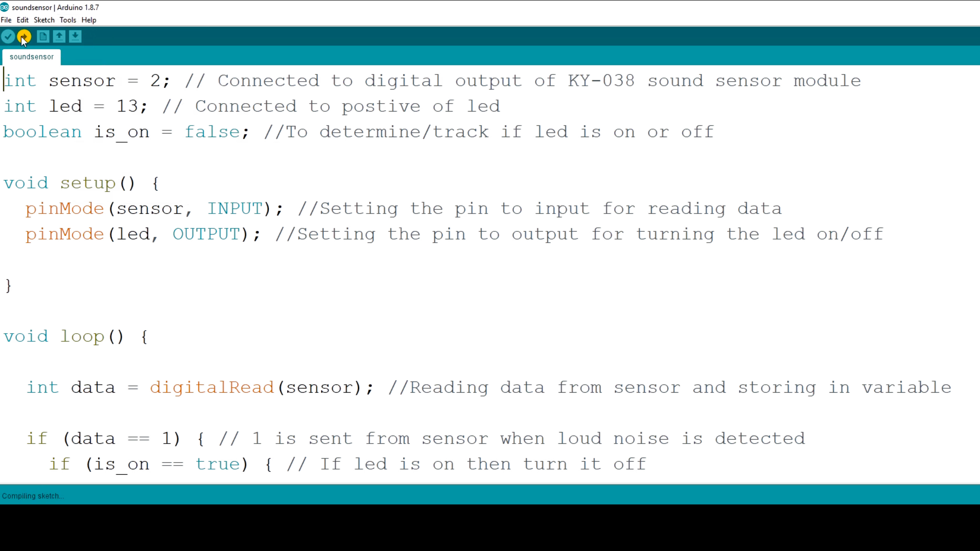The height and width of the screenshot is (551, 980).
Task: Select the Sketch menu
Action: tap(44, 19)
